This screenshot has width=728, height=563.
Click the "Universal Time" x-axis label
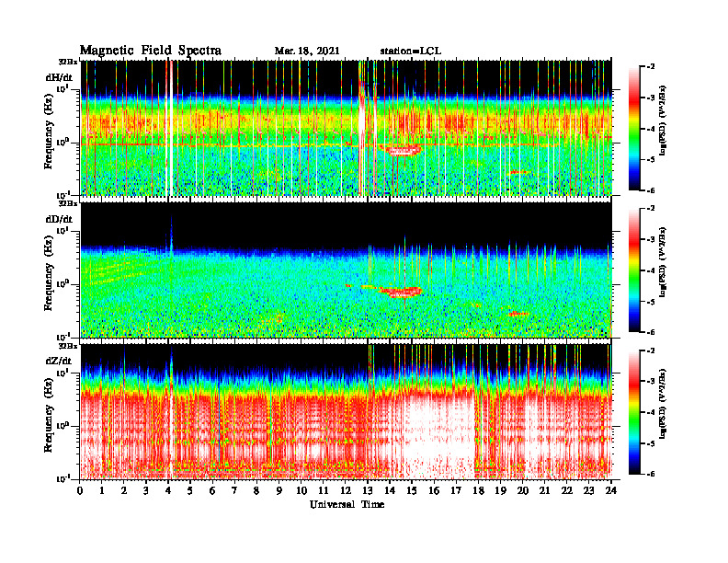[x=347, y=504]
